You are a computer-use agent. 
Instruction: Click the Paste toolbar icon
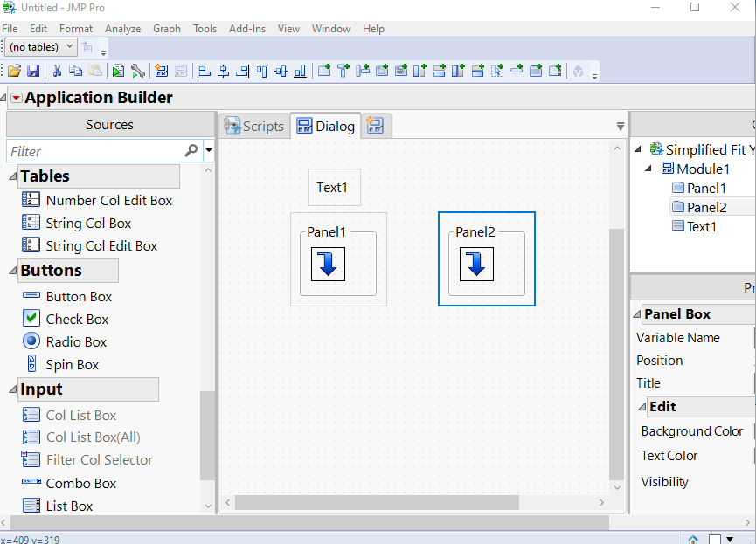tap(94, 71)
